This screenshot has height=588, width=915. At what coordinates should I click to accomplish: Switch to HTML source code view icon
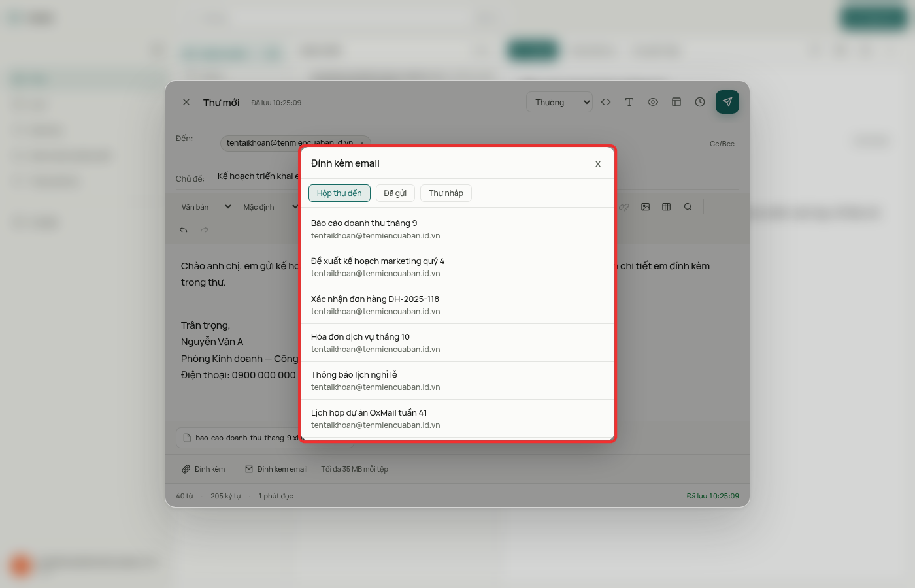click(606, 102)
